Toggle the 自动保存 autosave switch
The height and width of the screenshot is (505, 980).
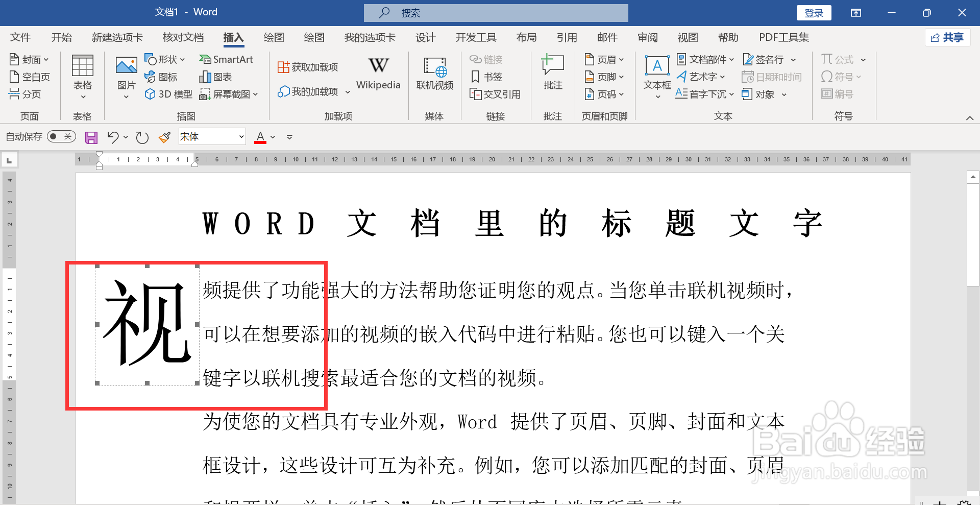[x=61, y=136]
